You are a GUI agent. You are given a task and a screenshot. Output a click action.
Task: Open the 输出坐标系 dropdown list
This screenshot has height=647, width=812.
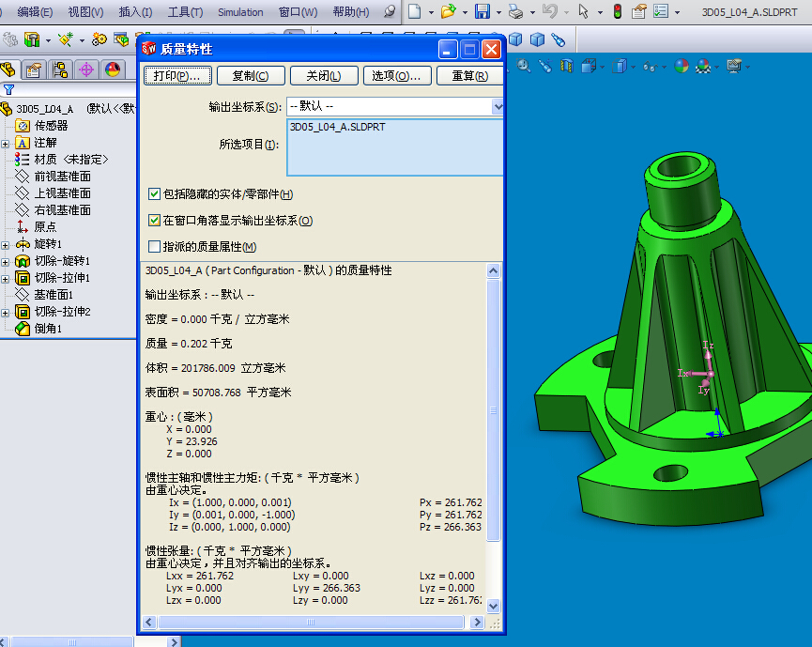[498, 107]
